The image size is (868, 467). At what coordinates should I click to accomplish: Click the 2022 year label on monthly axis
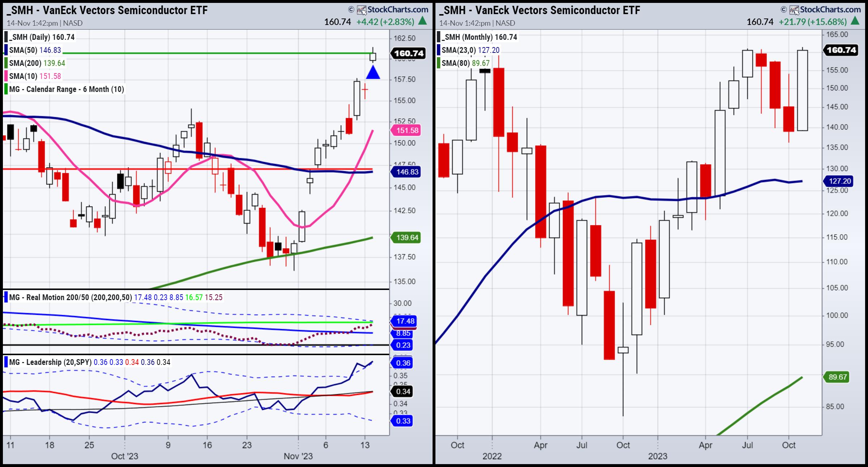click(492, 456)
